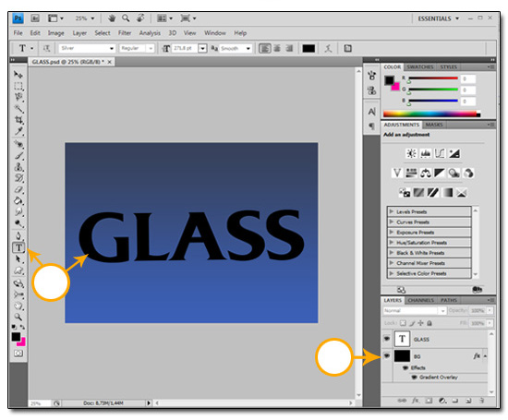Select the Spot Healing Brush tool

pos(18,144)
